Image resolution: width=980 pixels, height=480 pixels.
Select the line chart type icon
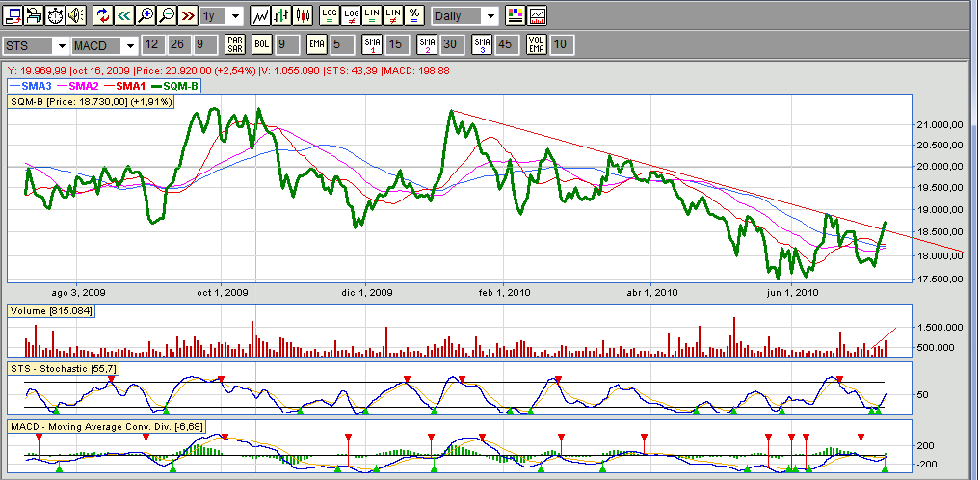coord(260,15)
